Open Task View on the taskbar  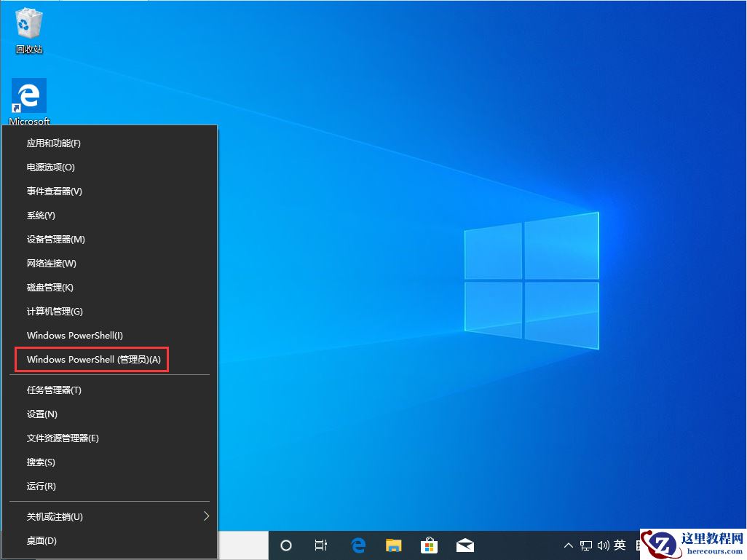pos(321,545)
